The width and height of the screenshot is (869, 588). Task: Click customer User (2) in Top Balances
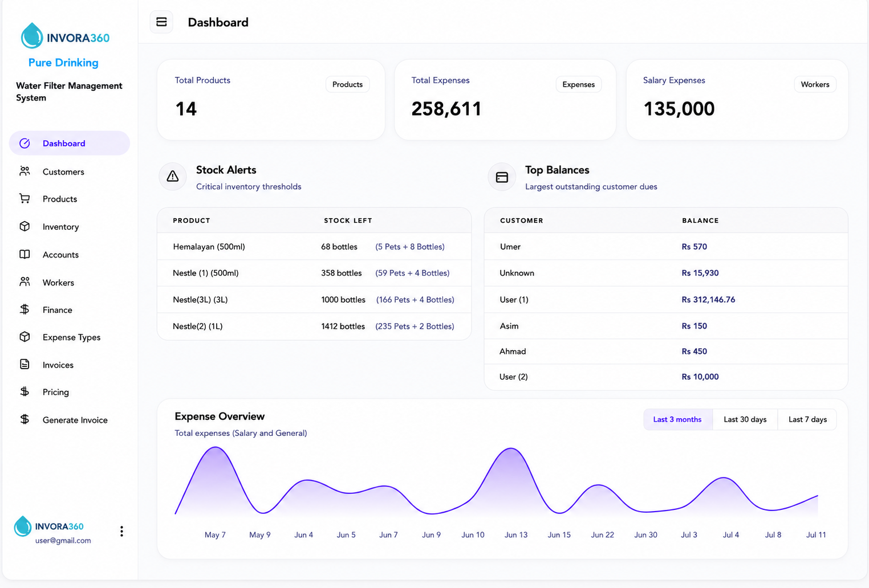[x=514, y=377]
